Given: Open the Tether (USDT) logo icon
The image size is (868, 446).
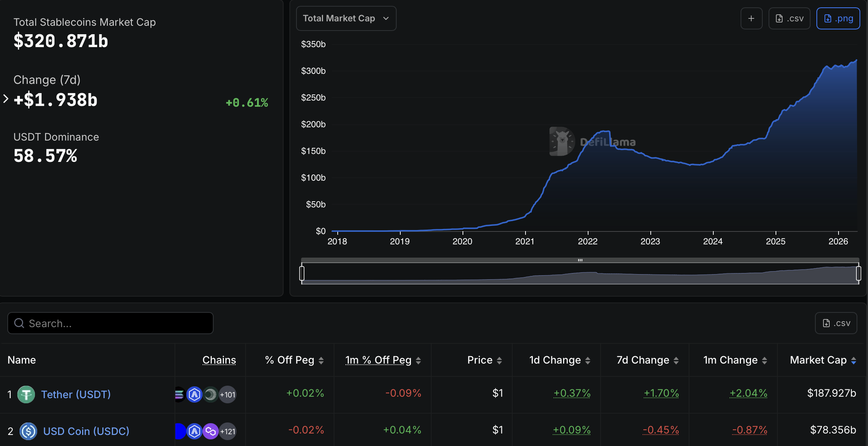Looking at the screenshot, I should pos(27,394).
